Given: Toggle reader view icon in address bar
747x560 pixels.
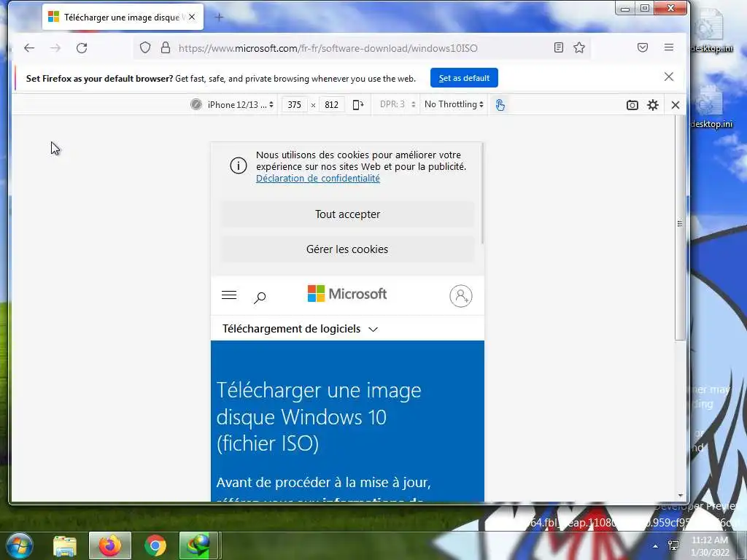Looking at the screenshot, I should [x=559, y=47].
